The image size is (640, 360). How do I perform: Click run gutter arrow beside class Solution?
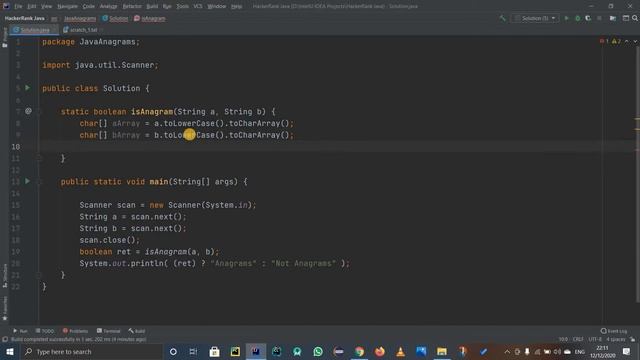point(27,88)
